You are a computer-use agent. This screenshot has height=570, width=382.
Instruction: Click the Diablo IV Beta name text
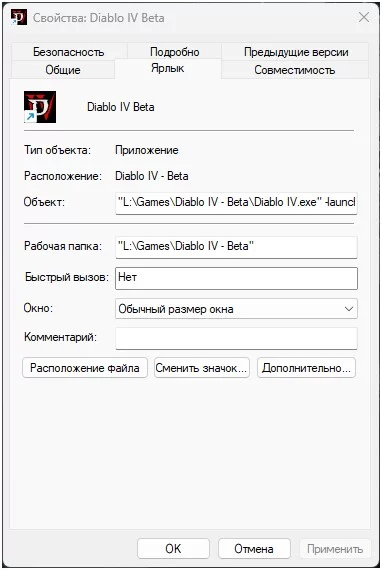click(x=121, y=107)
